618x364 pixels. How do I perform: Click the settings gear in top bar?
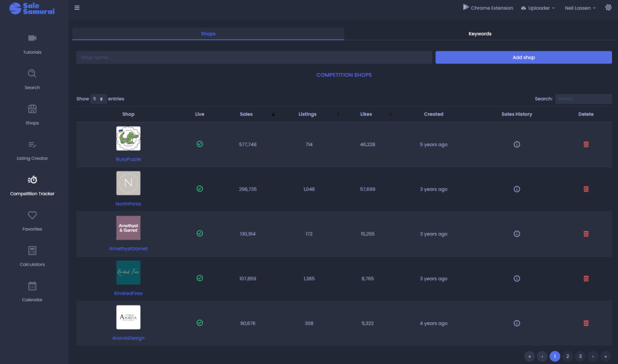pos(608,8)
